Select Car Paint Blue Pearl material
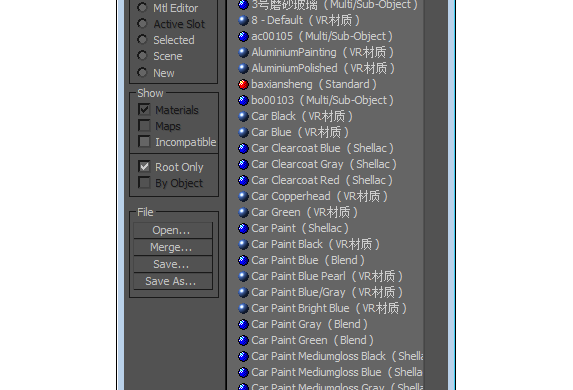Screen dimensions: 573x390 [x=320, y=276]
